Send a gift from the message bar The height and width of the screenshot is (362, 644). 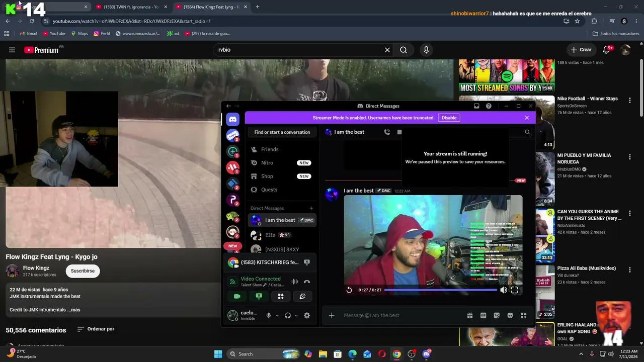[470, 315]
